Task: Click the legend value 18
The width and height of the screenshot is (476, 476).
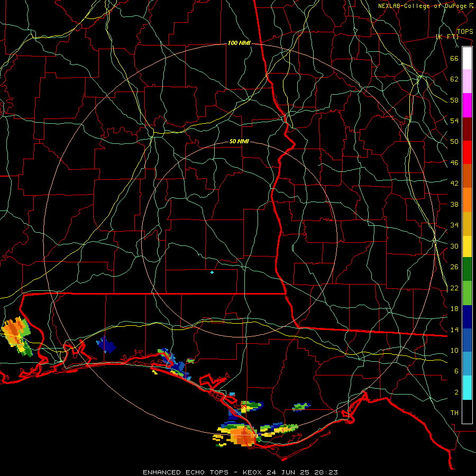Action: [454, 309]
